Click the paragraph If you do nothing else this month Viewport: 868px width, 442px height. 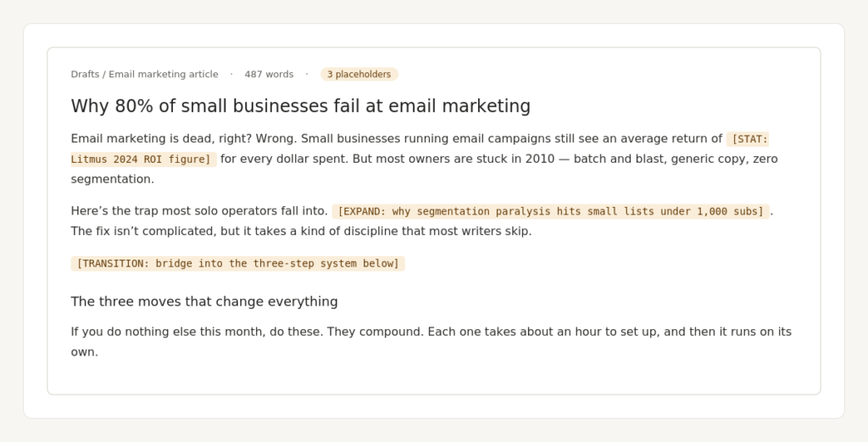[431, 342]
